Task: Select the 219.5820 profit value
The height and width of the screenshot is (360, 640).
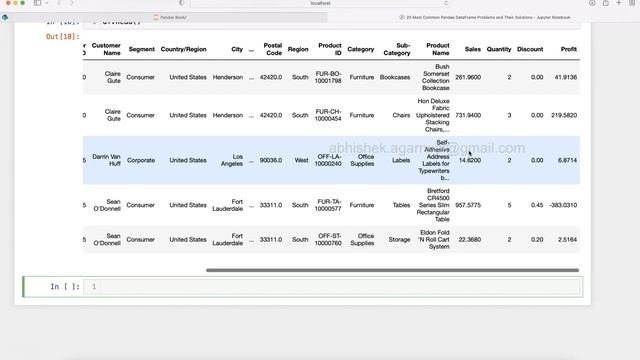Action: pos(564,115)
